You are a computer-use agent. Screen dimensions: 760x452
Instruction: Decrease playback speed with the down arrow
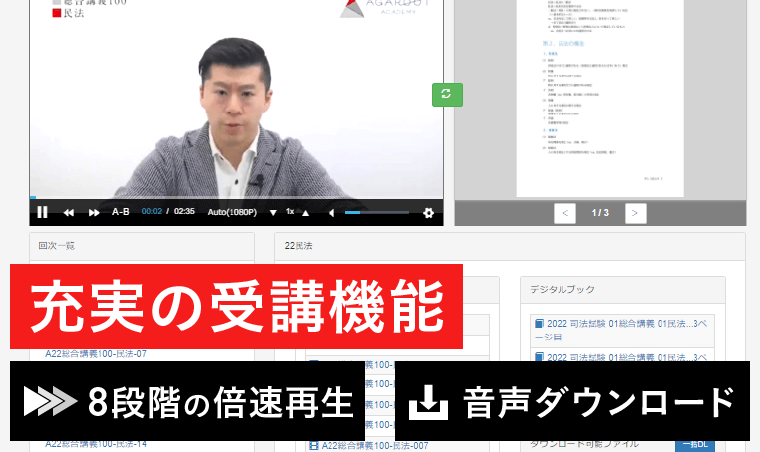point(273,212)
